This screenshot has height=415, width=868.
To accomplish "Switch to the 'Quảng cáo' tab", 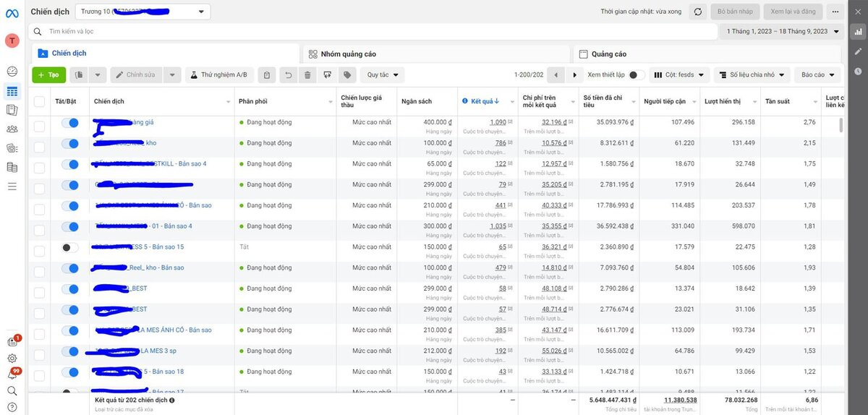I will pyautogui.click(x=707, y=54).
